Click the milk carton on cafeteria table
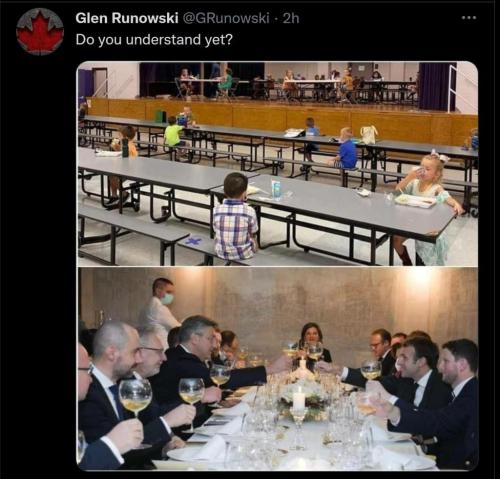500x479 pixels. click(276, 190)
